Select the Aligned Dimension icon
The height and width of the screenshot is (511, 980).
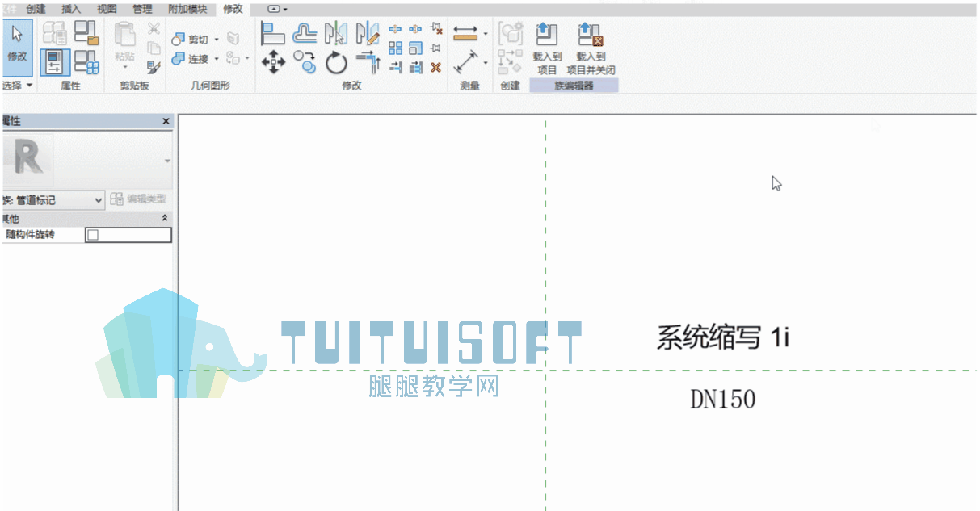click(x=465, y=62)
